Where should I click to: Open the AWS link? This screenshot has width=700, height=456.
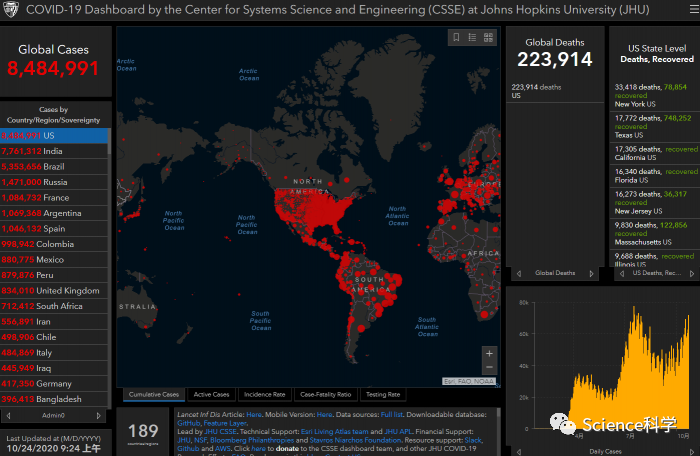coord(222,448)
